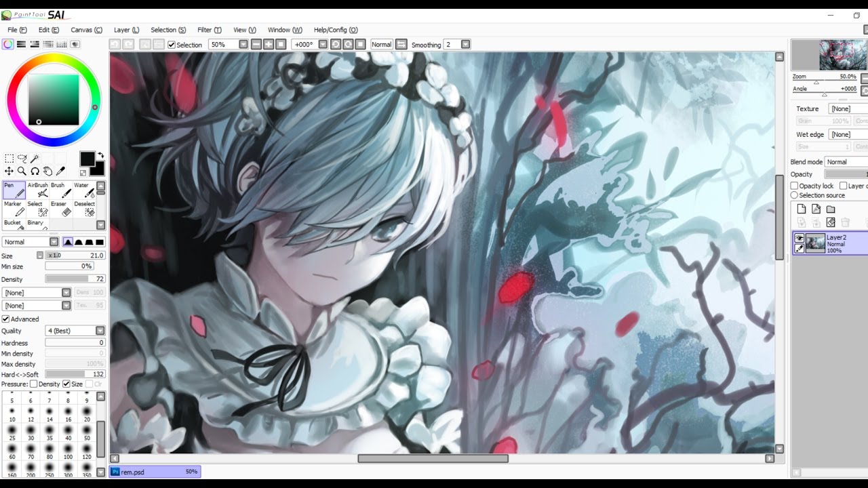Open the Quality 4 (Best) dropdown

(75, 331)
